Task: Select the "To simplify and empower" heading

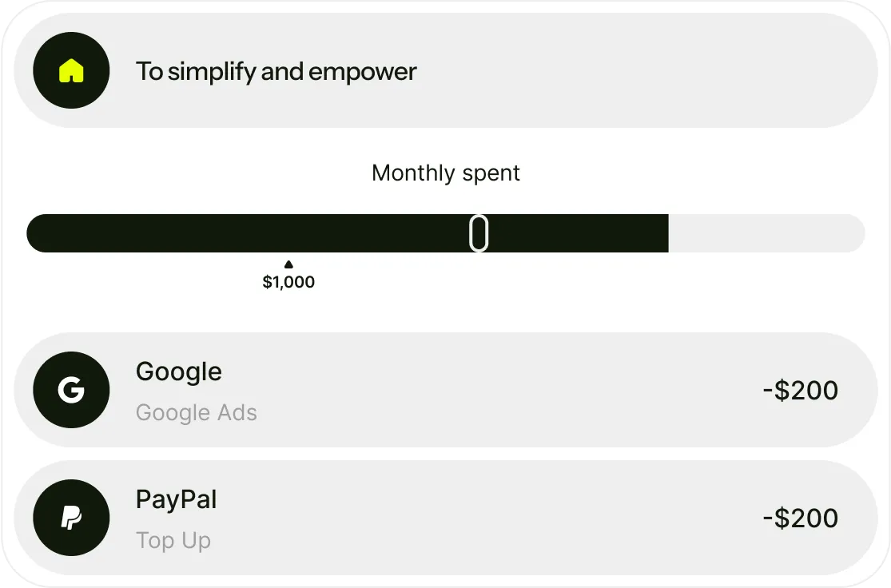Action: (276, 71)
